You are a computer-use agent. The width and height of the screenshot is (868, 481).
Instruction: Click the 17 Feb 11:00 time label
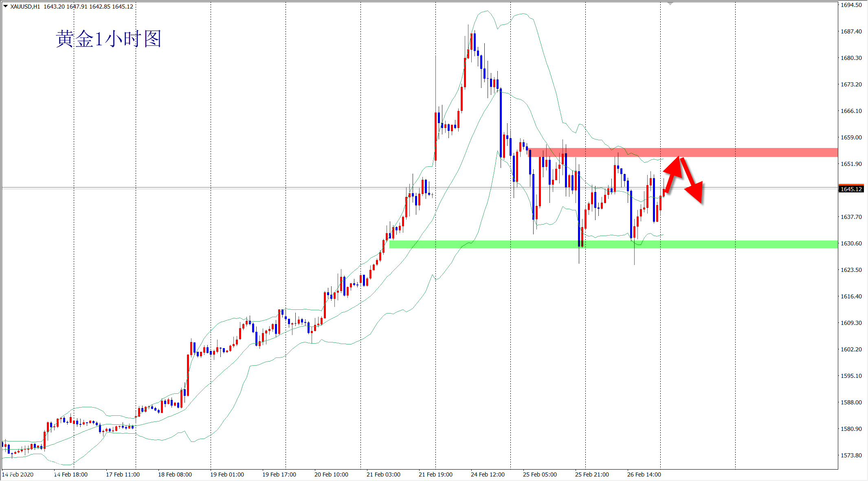pyautogui.click(x=123, y=474)
